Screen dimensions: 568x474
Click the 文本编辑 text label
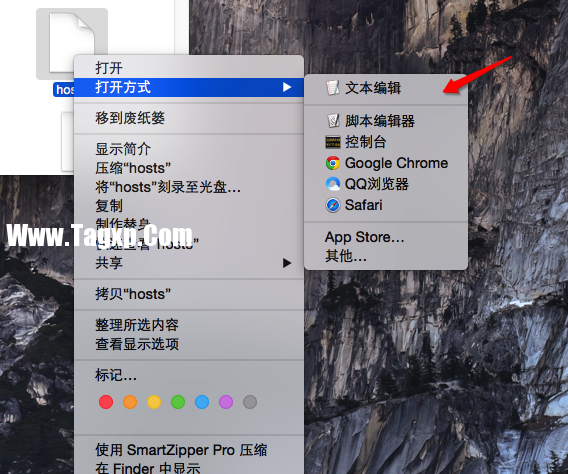click(373, 88)
